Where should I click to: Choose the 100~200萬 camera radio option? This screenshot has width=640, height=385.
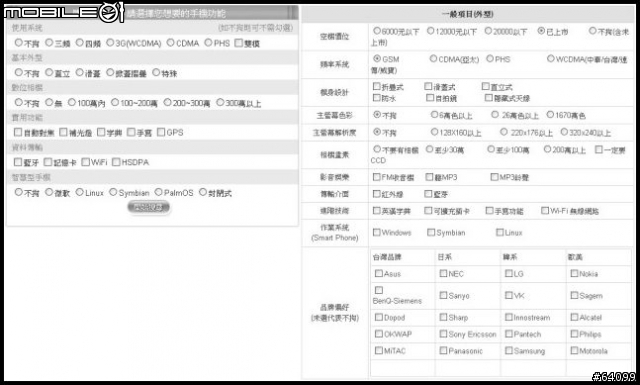click(115, 102)
